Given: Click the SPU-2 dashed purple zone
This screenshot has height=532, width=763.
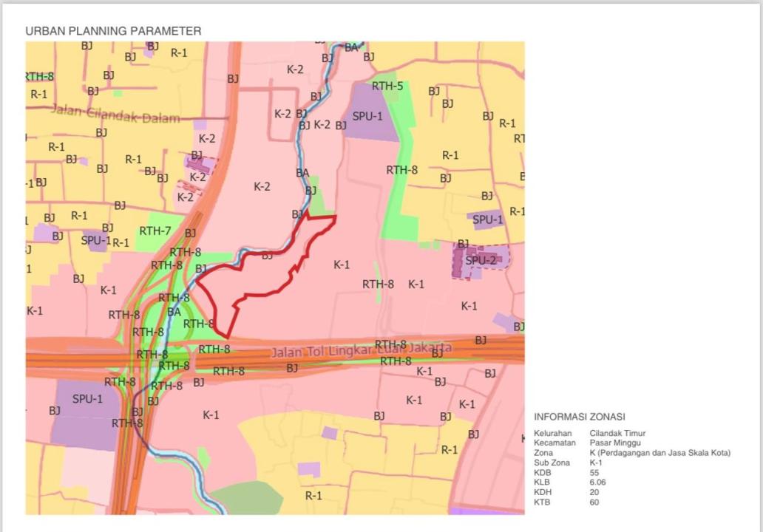Looking at the screenshot, I should [x=481, y=260].
